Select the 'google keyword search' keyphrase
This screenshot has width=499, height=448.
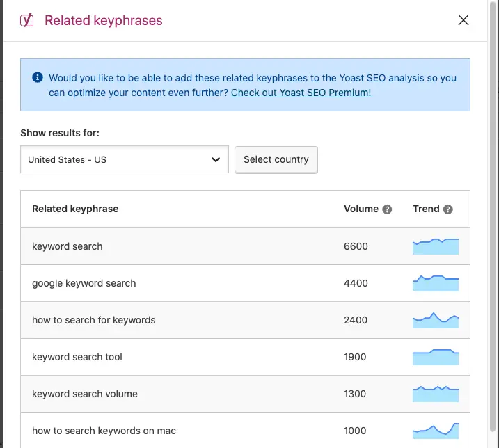pyautogui.click(x=84, y=283)
